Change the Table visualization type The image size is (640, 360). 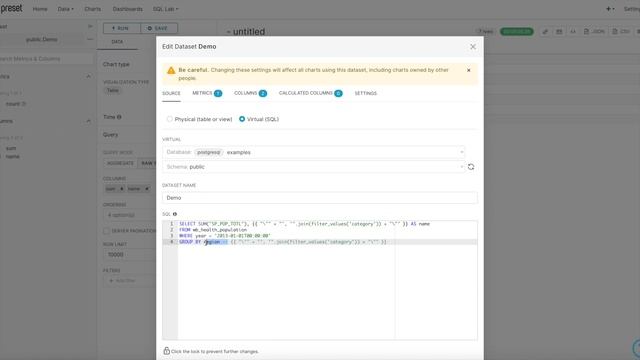pos(113,91)
